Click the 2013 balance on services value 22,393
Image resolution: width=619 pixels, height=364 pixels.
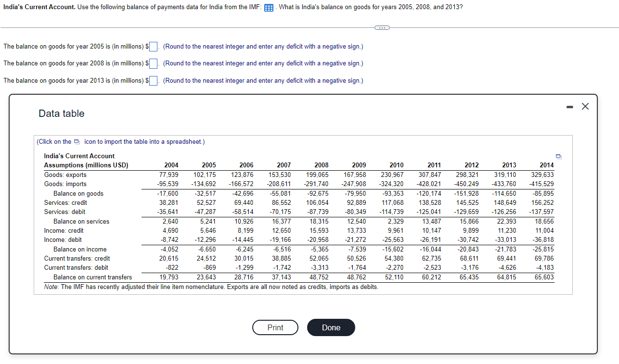click(x=506, y=222)
